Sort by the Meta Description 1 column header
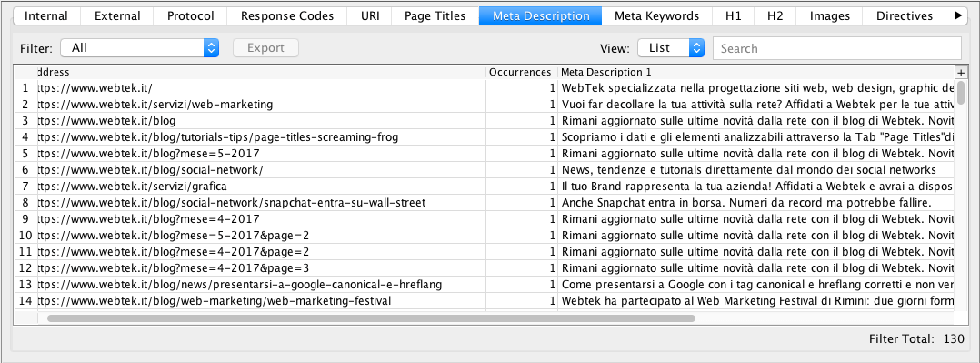This screenshot has width=980, height=363. [x=756, y=72]
